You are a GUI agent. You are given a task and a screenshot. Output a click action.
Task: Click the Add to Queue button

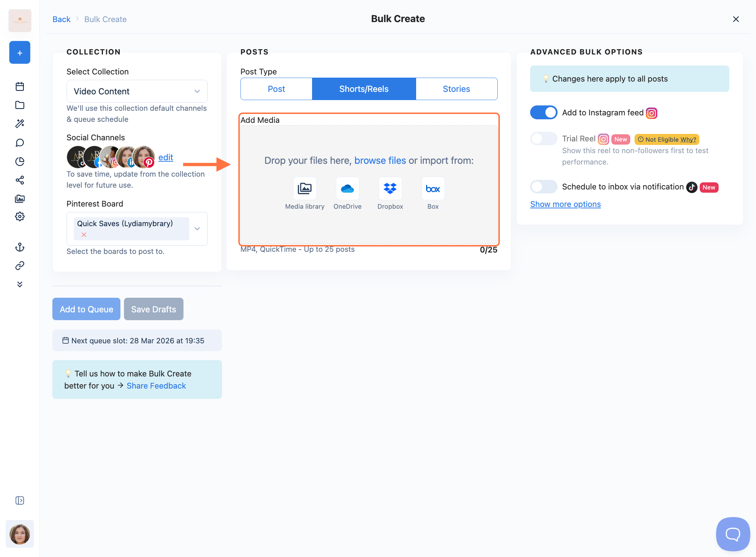pos(86,309)
